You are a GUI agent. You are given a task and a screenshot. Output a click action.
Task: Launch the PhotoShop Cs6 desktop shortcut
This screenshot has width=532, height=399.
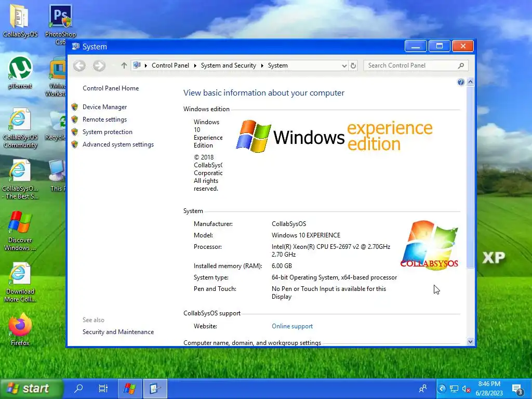tap(60, 24)
